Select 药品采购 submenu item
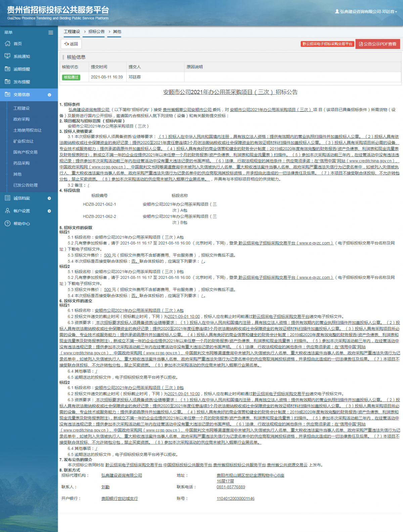Image resolution: width=403 pixels, height=532 pixels. point(21,163)
